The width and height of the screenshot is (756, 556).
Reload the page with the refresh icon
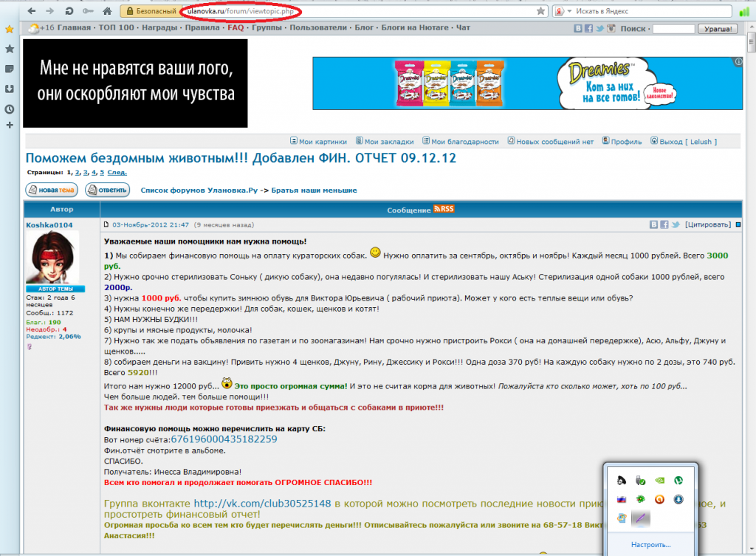(x=69, y=10)
